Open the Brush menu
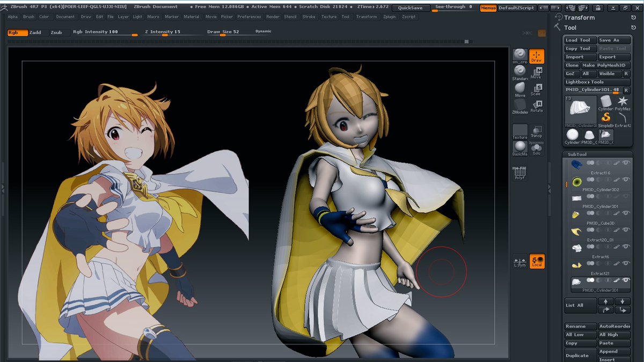644x362 pixels. [28, 17]
